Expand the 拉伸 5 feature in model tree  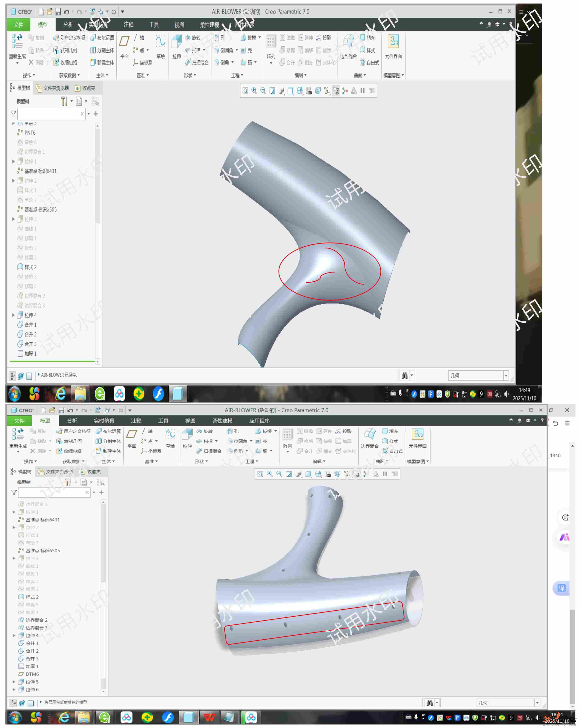coord(14,682)
